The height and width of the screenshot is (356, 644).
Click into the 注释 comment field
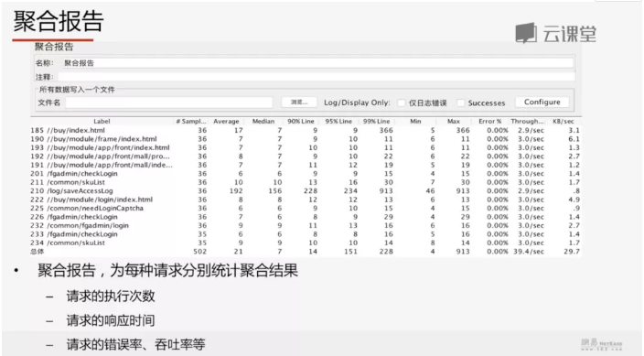pos(317,77)
